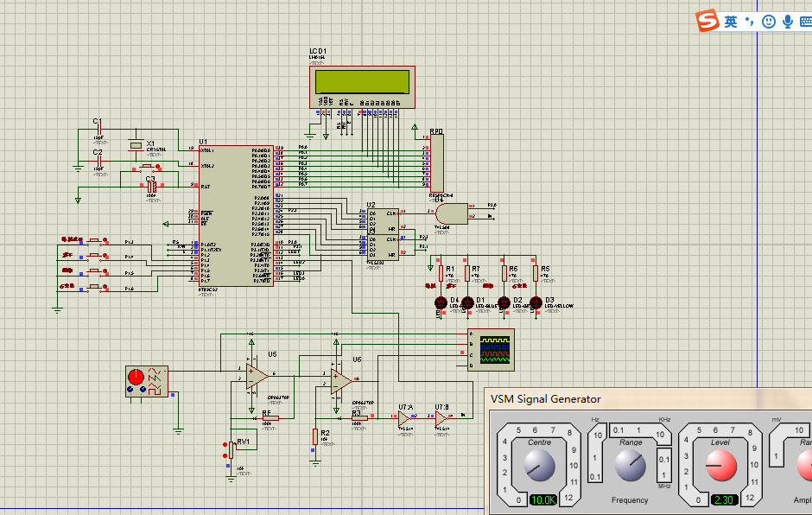Click the microphone voice input icon
This screenshot has height=515, width=812.
click(788, 22)
